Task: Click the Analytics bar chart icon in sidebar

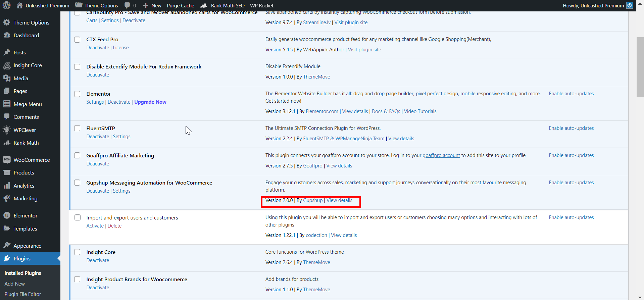Action: 7,186
